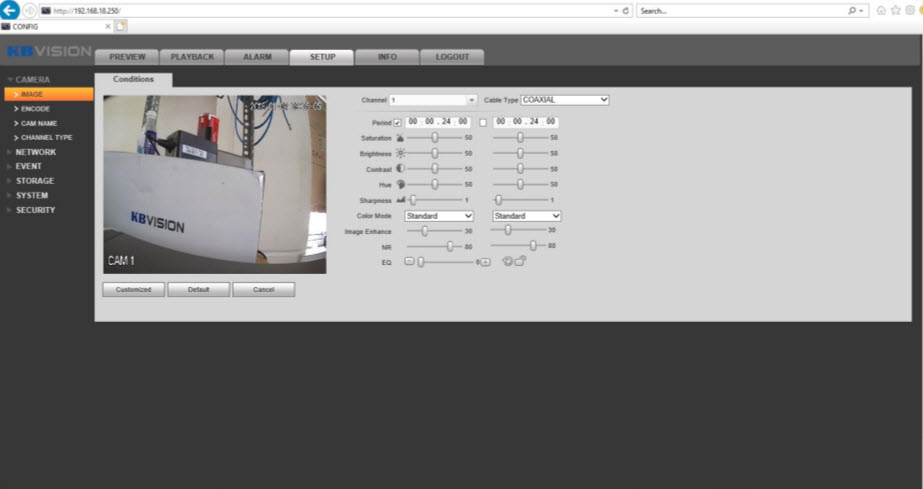
Task: Open the Cable Type COAXIAL dropdown
Action: [x=564, y=100]
